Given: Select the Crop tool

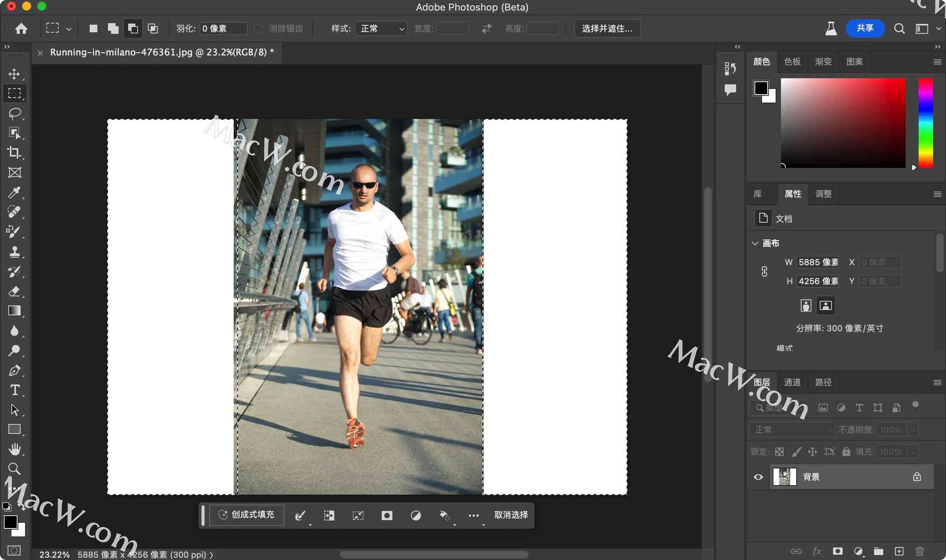Looking at the screenshot, I should pyautogui.click(x=14, y=153).
